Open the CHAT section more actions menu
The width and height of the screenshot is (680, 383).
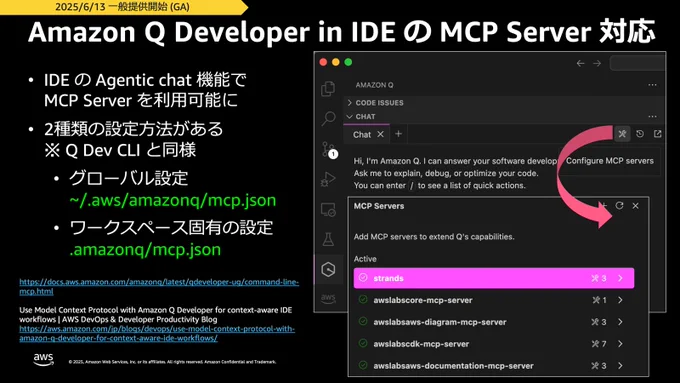(x=652, y=116)
